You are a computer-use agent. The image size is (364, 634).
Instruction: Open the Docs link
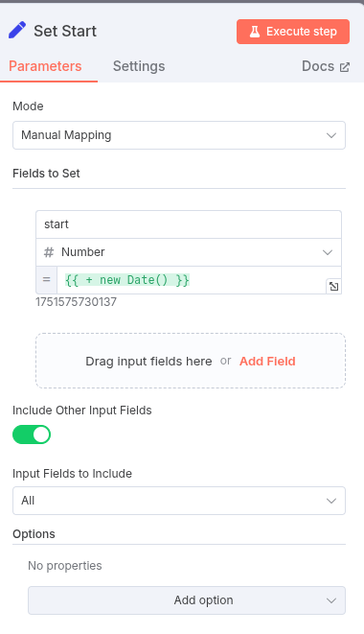pos(326,66)
